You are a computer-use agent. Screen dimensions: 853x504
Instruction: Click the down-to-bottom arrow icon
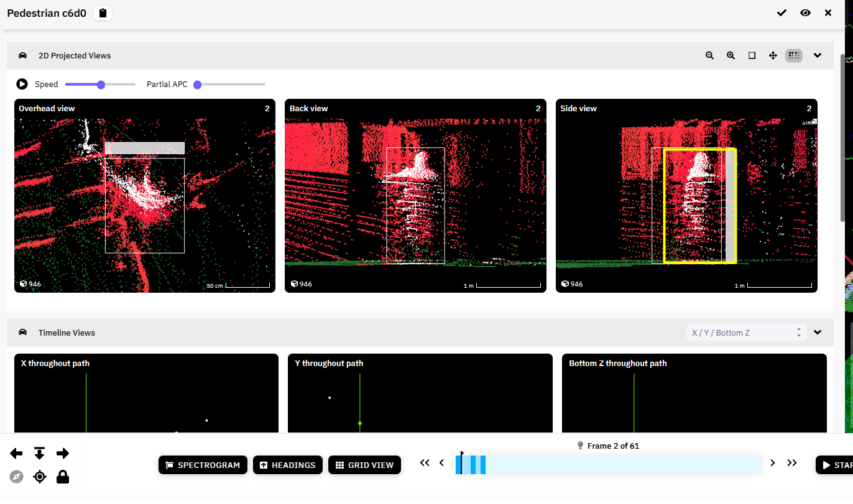[x=39, y=454]
